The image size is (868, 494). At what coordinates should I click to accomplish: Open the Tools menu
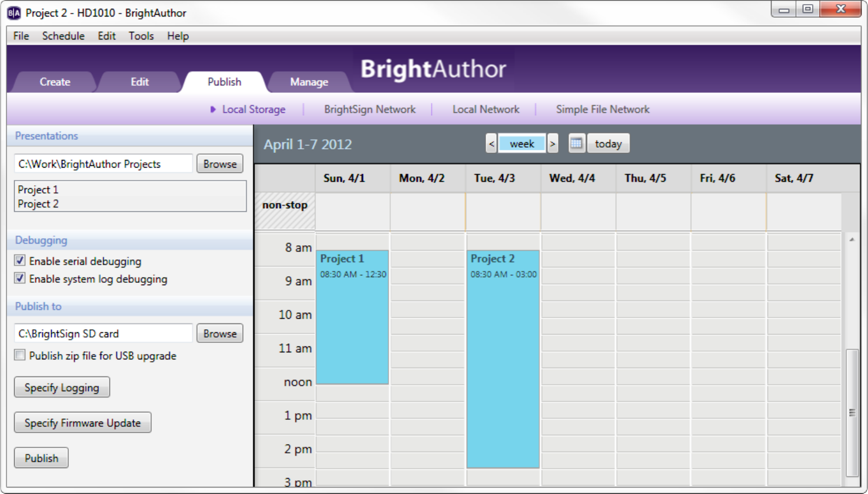[141, 36]
